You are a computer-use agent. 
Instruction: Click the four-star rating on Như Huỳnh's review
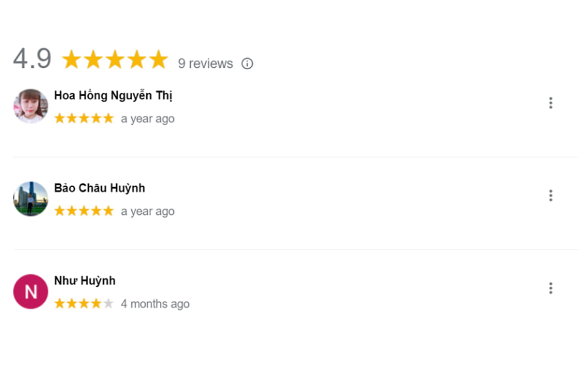tap(78, 304)
